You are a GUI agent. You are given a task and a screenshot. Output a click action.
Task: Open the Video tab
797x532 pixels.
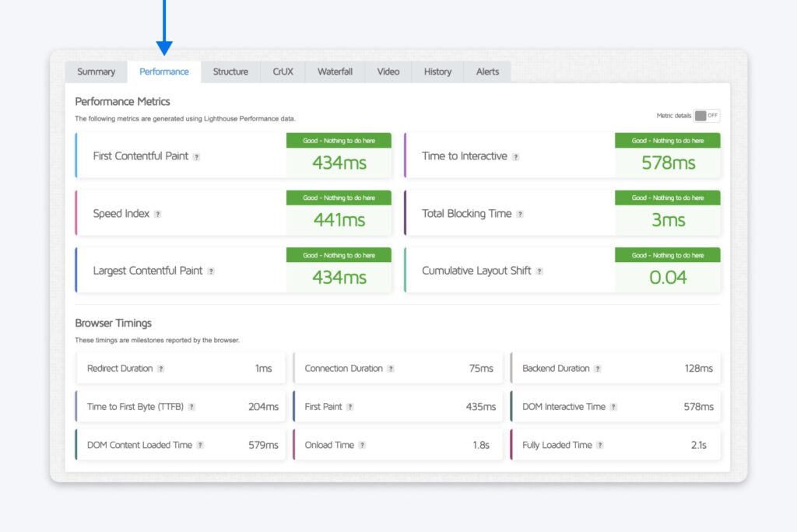point(387,72)
